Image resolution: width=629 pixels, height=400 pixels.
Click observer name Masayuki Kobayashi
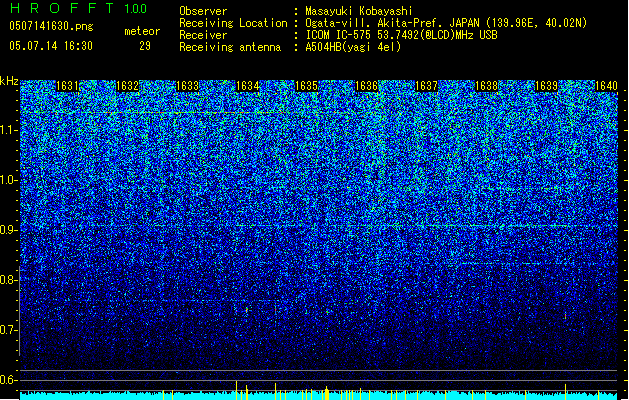[x=359, y=11]
